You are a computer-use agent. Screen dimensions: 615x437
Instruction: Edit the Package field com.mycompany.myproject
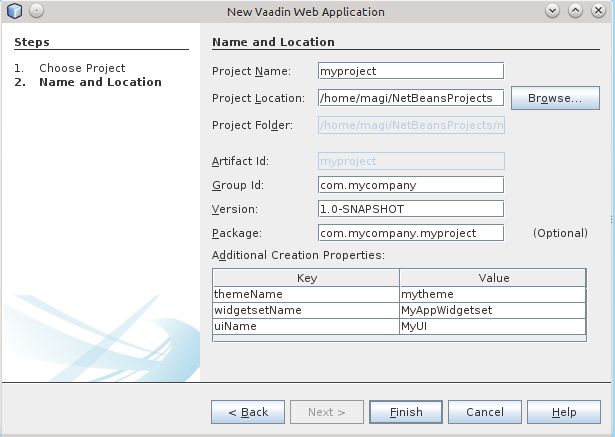click(411, 233)
